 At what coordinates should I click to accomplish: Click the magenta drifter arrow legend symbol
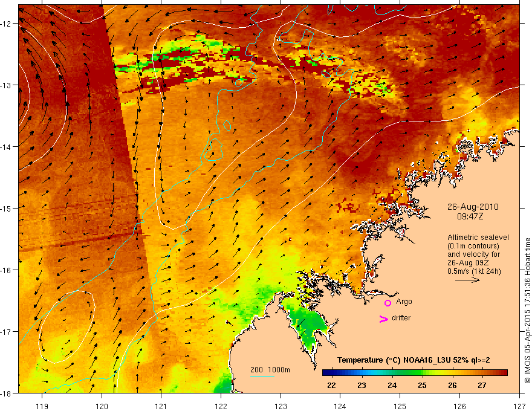[x=384, y=319]
